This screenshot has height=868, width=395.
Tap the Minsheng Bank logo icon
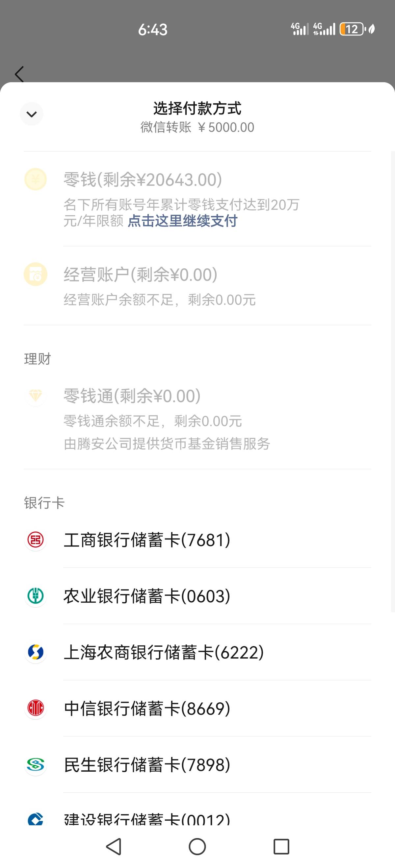[36, 764]
